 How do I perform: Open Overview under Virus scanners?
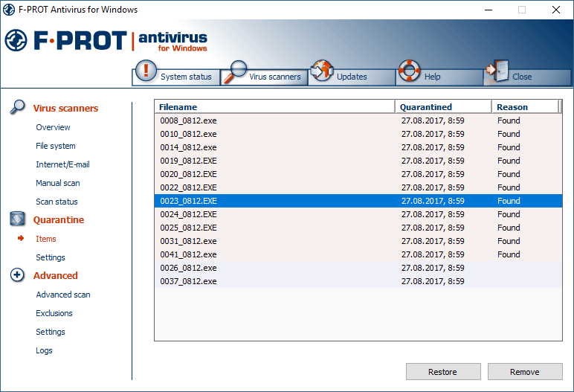tap(53, 127)
